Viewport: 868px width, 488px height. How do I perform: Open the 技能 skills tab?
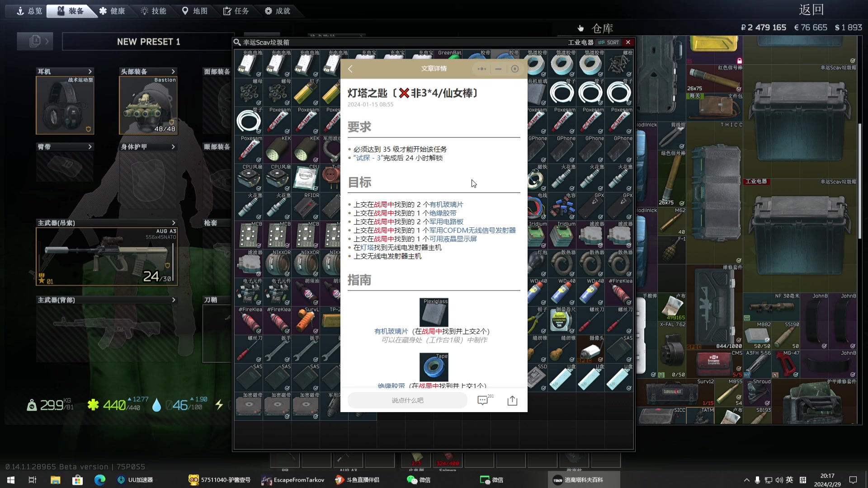click(x=154, y=11)
